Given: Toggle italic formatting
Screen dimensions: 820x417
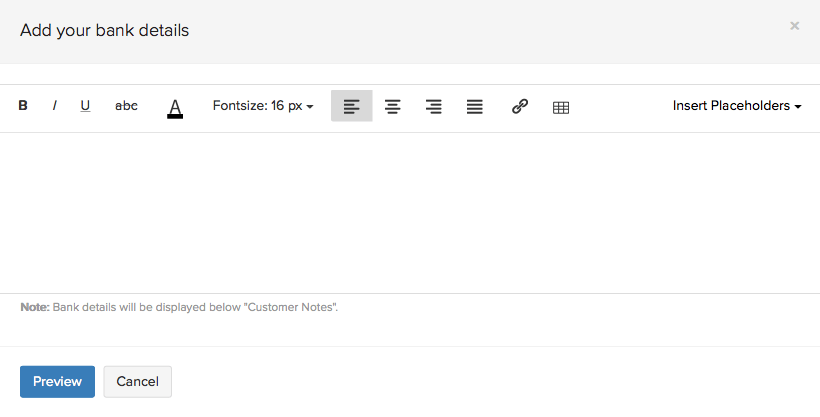Looking at the screenshot, I should [54, 106].
